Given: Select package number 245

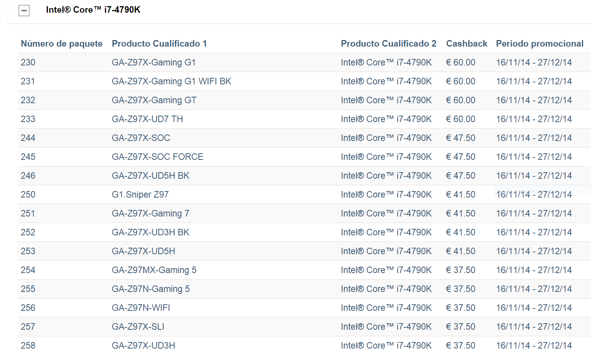Looking at the screenshot, I should pyautogui.click(x=28, y=157).
